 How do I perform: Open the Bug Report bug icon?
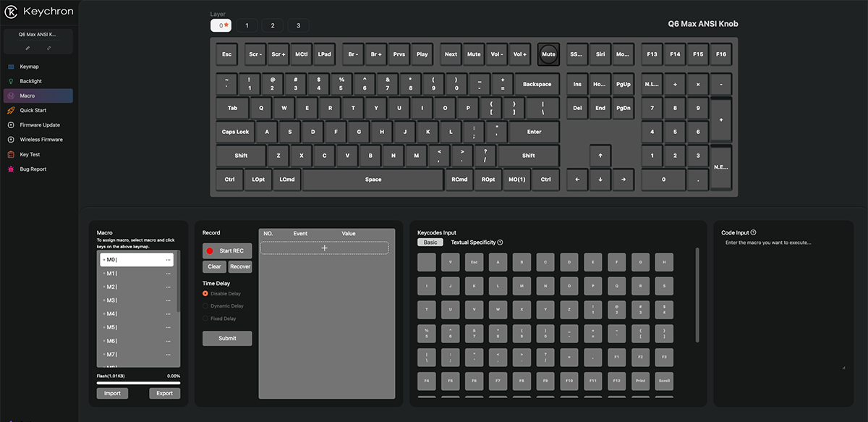(x=12, y=169)
